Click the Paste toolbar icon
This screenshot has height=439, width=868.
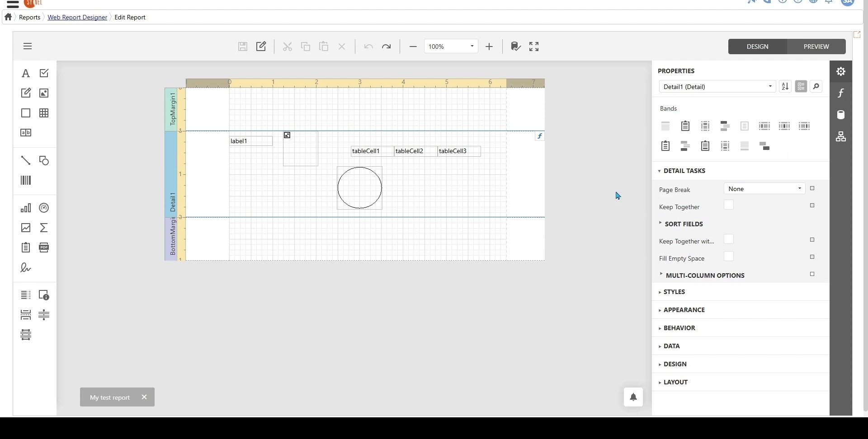(324, 47)
